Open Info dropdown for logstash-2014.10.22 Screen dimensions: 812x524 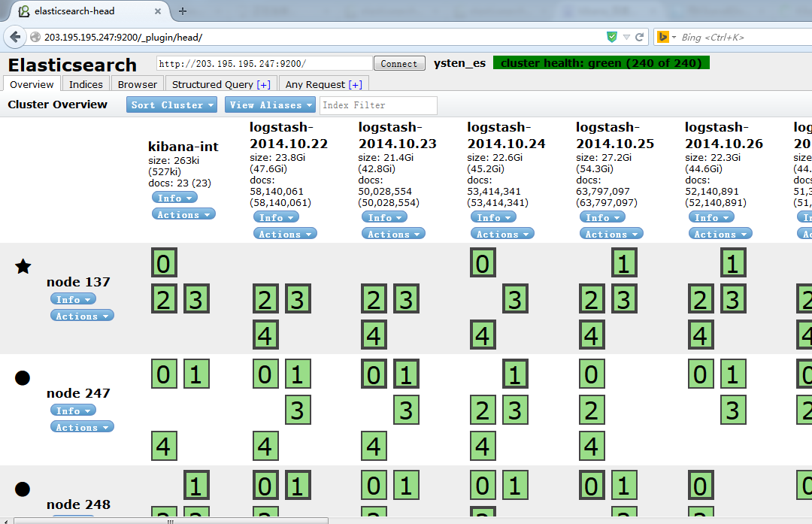click(x=276, y=217)
